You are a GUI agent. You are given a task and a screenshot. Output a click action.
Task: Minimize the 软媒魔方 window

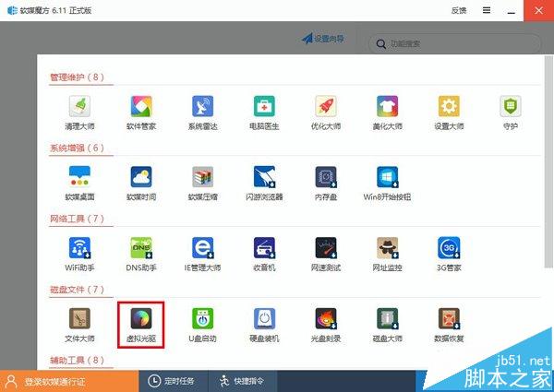click(511, 11)
